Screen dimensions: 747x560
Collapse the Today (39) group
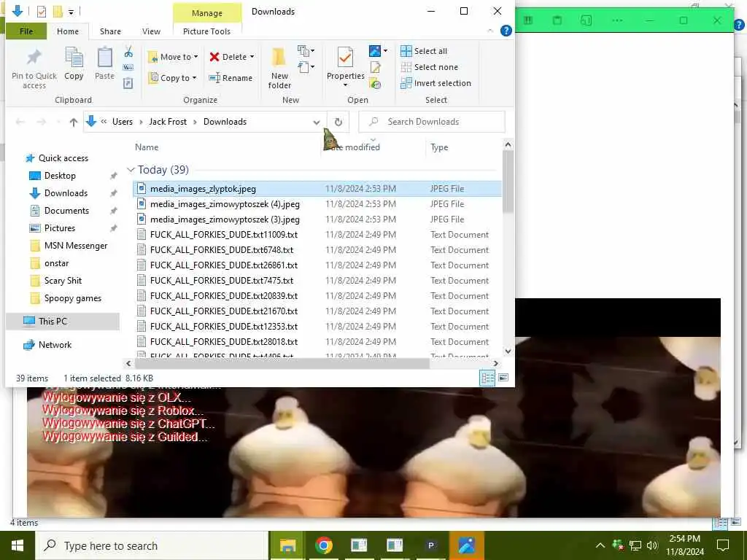(131, 169)
